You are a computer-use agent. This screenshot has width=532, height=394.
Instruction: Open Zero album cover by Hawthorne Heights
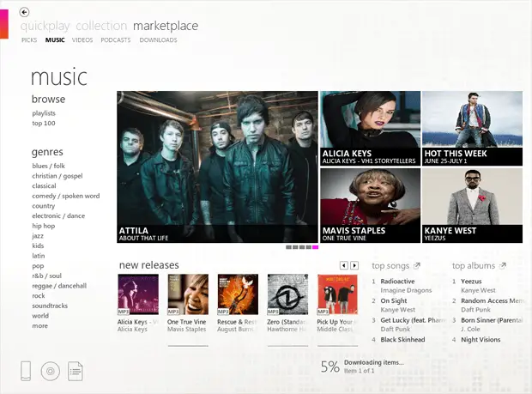(287, 294)
